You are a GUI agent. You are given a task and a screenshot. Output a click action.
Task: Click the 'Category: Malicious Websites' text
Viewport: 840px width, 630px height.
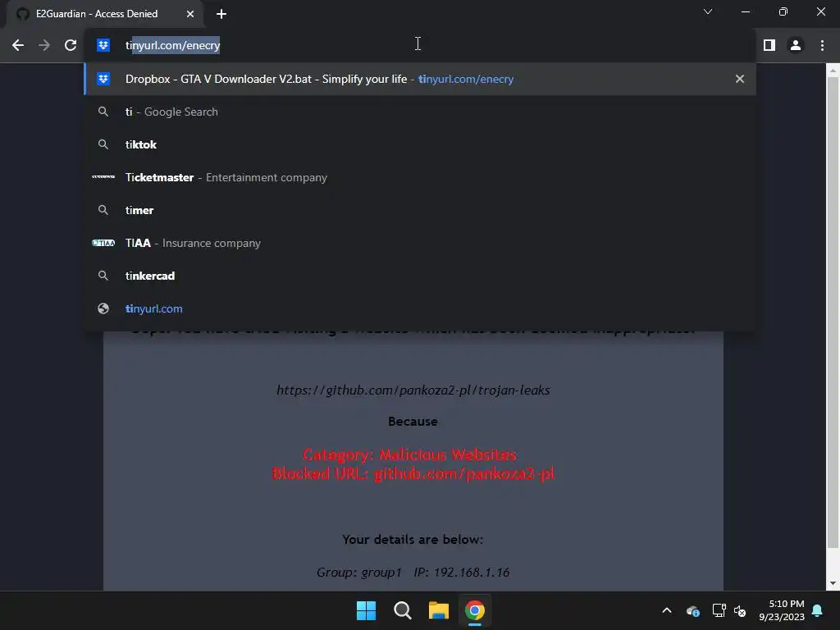point(410,454)
